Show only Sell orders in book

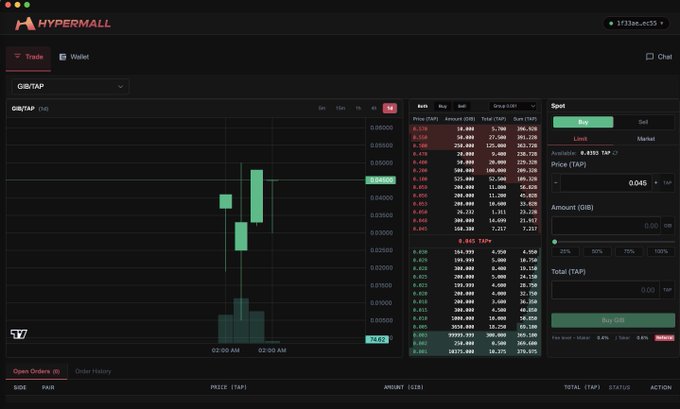pyautogui.click(x=462, y=106)
